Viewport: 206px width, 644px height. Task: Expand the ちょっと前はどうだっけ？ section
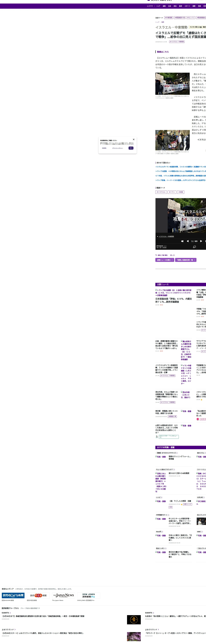click(165, 469)
